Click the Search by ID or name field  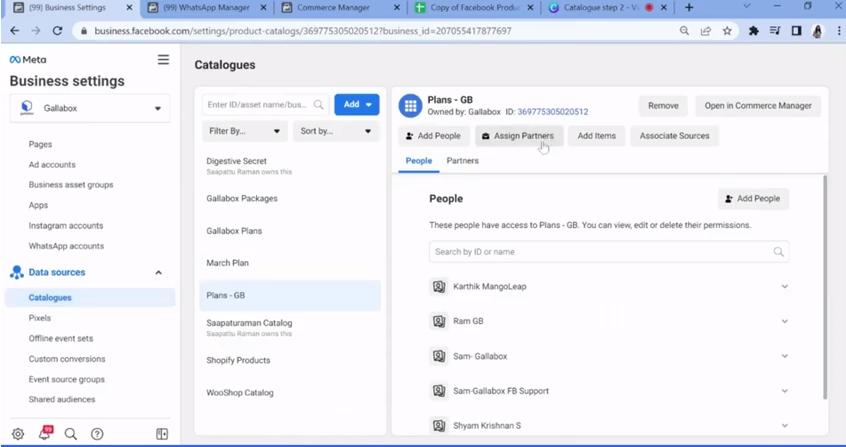coord(609,252)
